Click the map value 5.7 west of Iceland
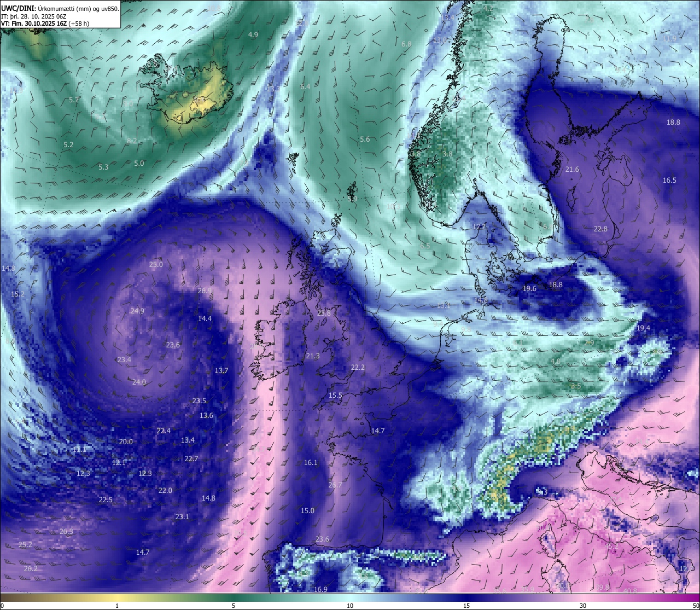The width and height of the screenshot is (700, 610). [x=74, y=100]
